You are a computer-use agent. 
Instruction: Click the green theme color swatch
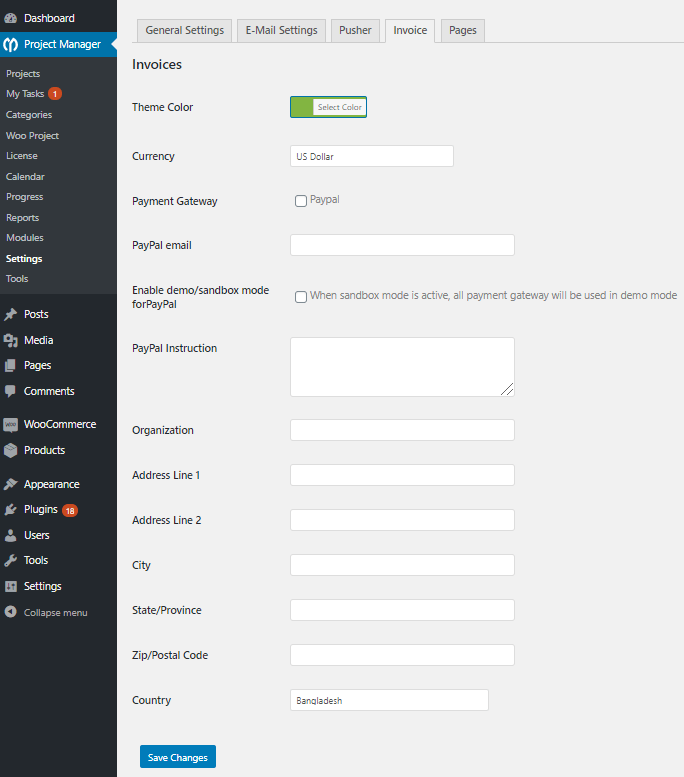click(302, 107)
